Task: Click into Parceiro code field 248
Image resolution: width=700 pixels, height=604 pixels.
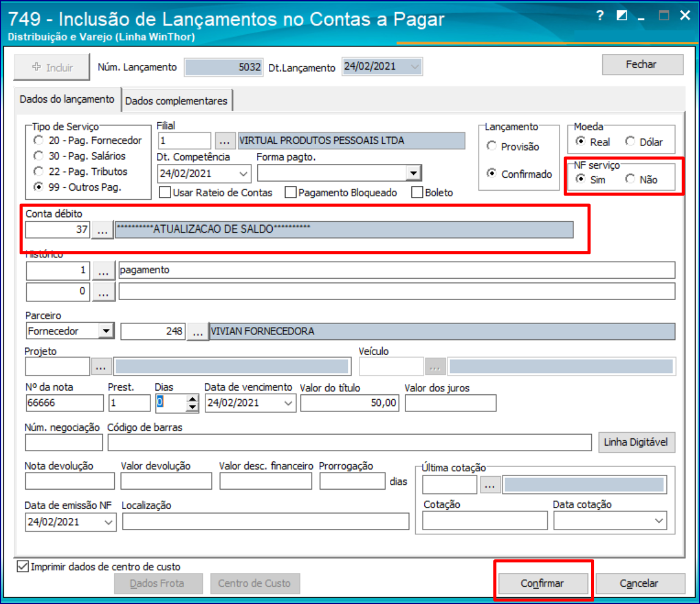Action: coord(153,332)
